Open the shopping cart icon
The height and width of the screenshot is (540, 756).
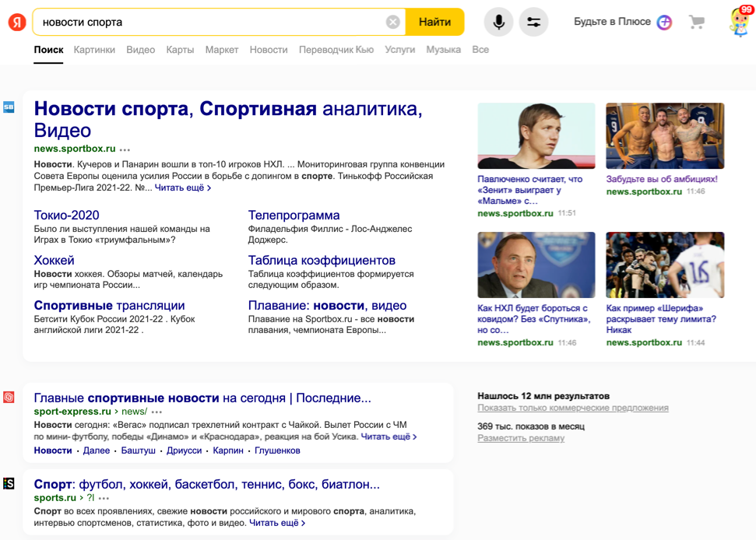[x=697, y=22]
